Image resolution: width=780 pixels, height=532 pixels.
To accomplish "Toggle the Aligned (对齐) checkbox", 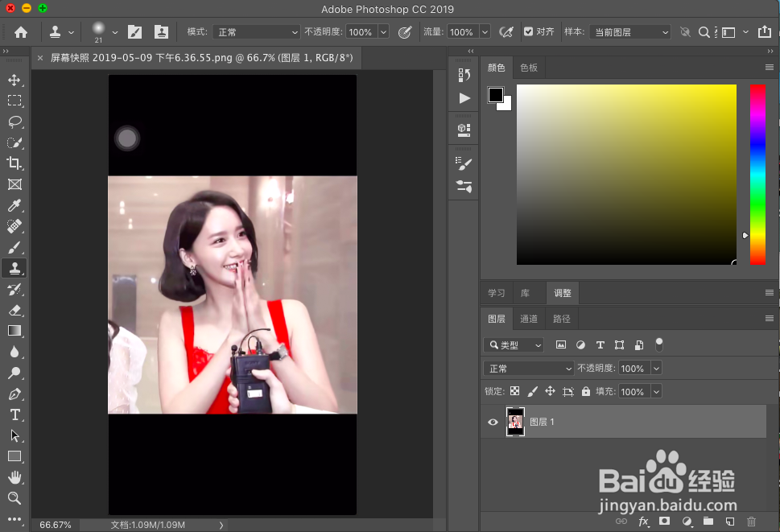I will pyautogui.click(x=528, y=32).
